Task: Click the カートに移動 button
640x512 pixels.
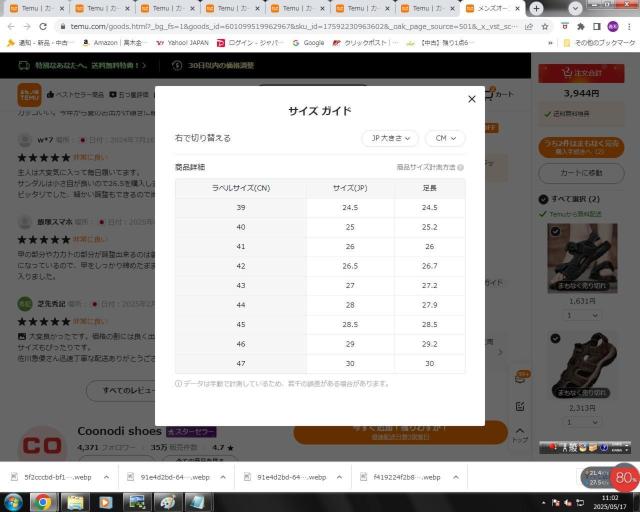Action: (x=581, y=171)
